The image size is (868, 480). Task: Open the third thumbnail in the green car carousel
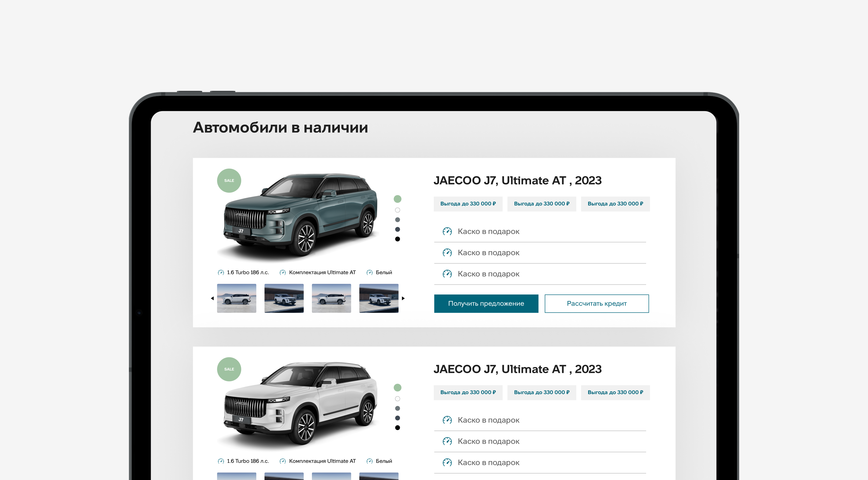point(331,299)
